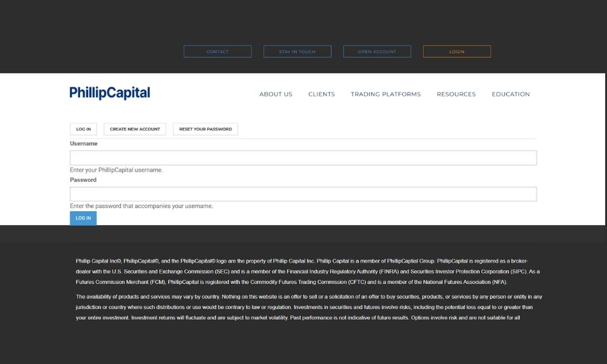Open the STAY IN TOUCH button
Image resolution: width=607 pixels, height=364 pixels.
pyautogui.click(x=297, y=52)
